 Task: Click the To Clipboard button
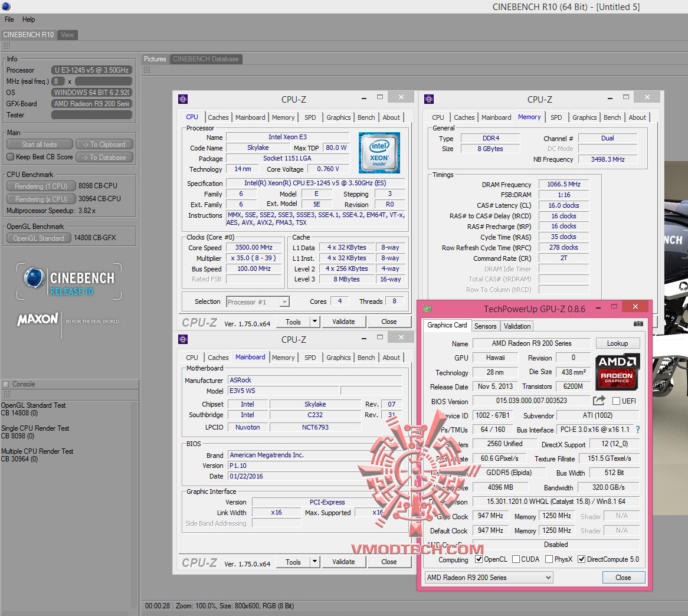(104, 145)
